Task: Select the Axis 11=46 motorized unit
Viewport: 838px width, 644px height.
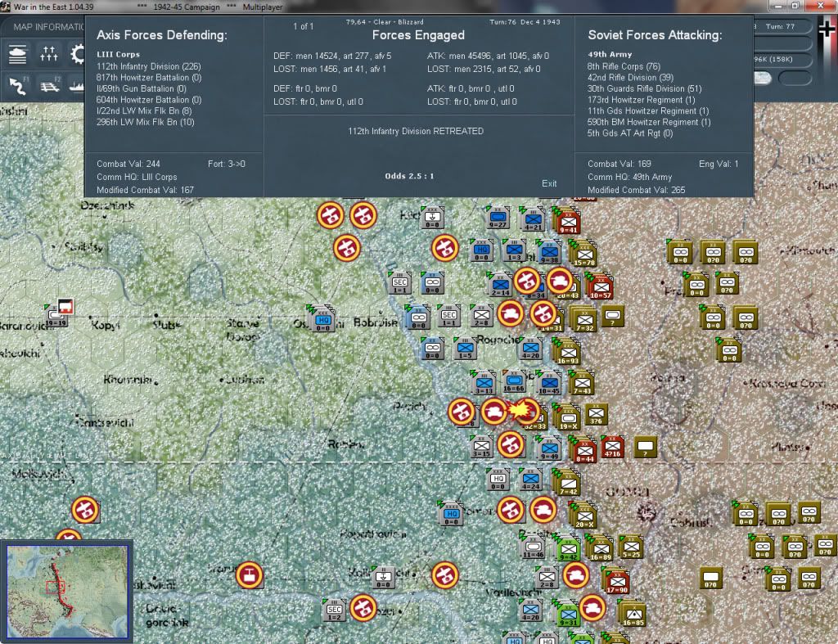Action: point(533,547)
